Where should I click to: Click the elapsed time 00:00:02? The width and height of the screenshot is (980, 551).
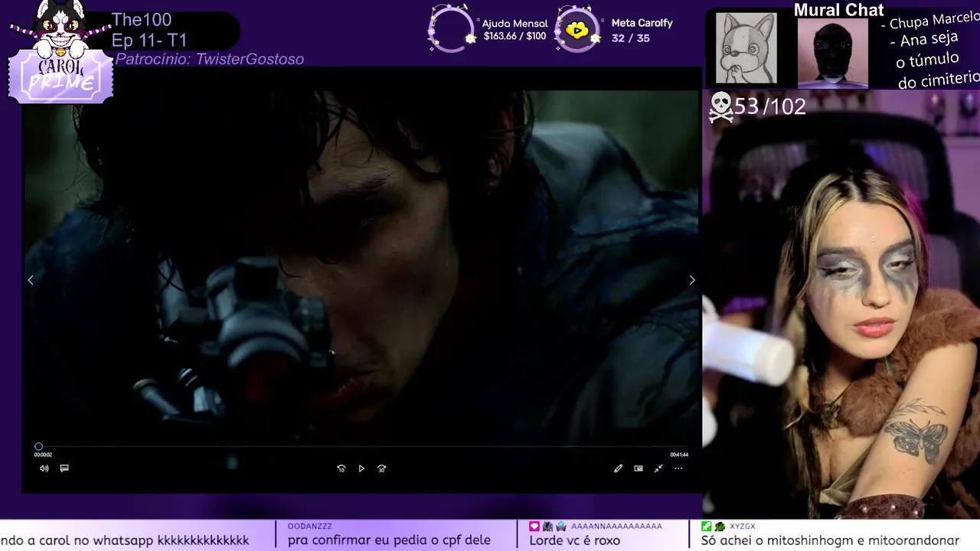43,455
